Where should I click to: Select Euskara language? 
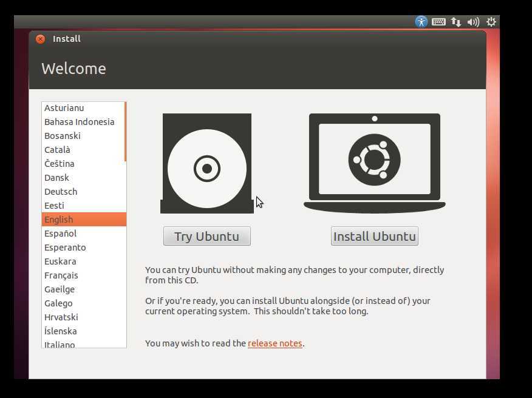[83, 261]
